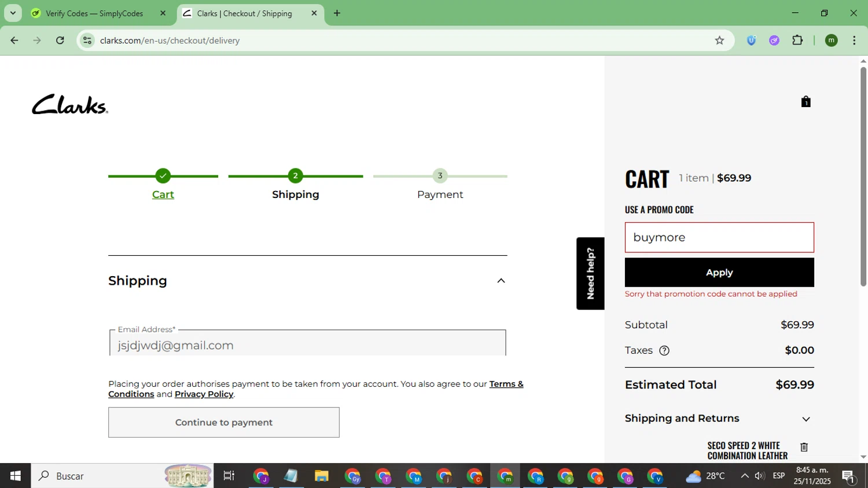Select the Clarks Checkout Shipping tab
Viewport: 868px width, 488px height.
click(251, 13)
